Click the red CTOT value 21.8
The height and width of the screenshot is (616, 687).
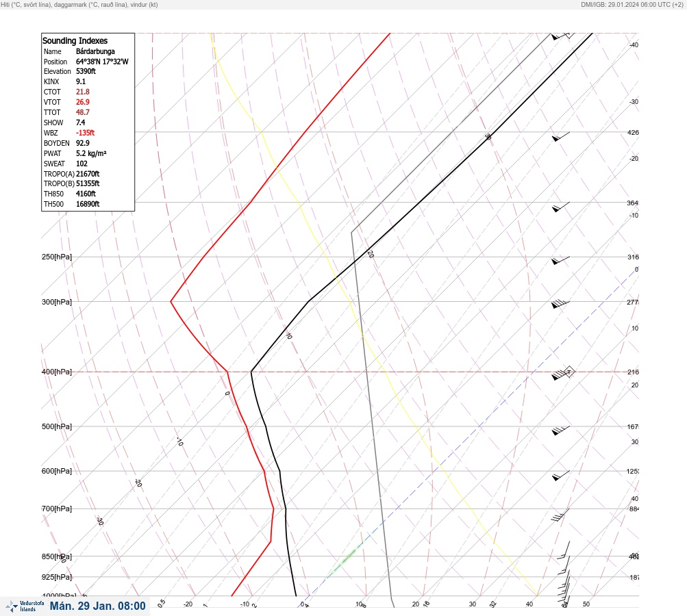[x=82, y=92]
